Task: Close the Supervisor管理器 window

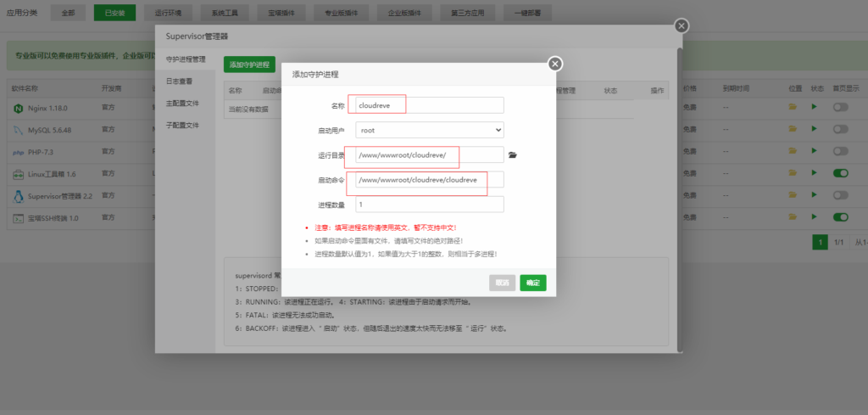Action: click(x=682, y=25)
